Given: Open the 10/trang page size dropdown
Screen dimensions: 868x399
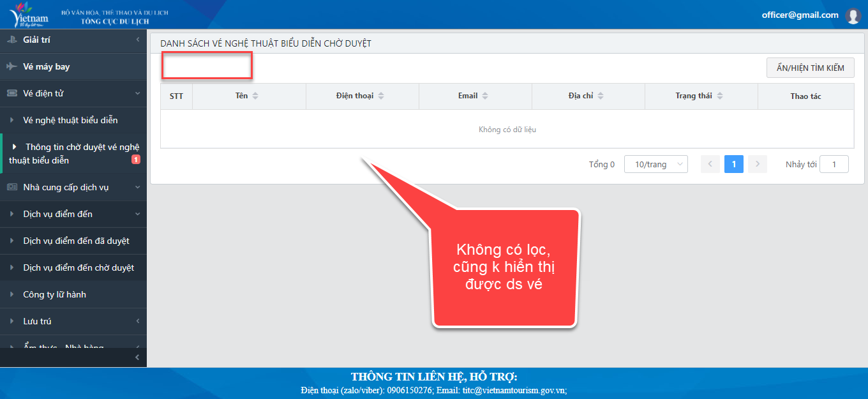Looking at the screenshot, I should point(655,164).
